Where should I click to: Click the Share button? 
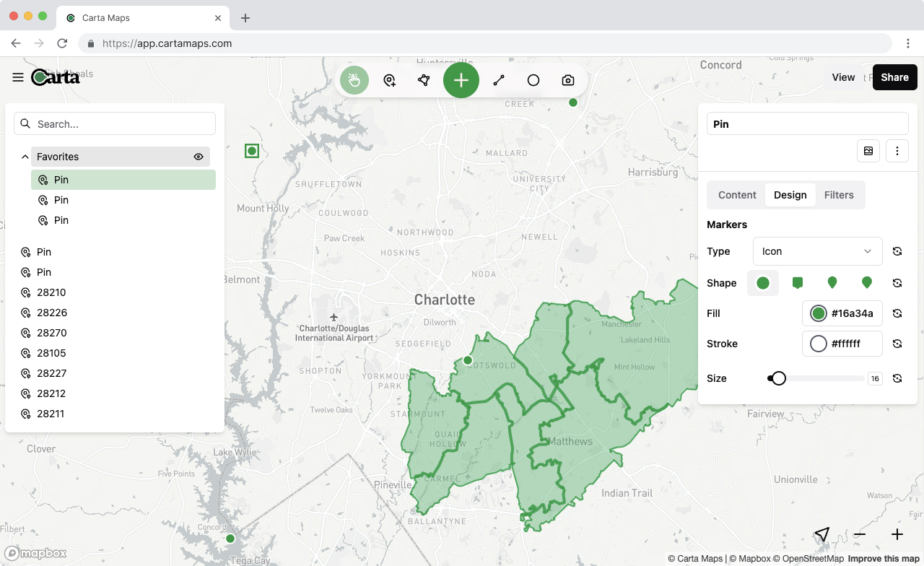[x=894, y=77]
